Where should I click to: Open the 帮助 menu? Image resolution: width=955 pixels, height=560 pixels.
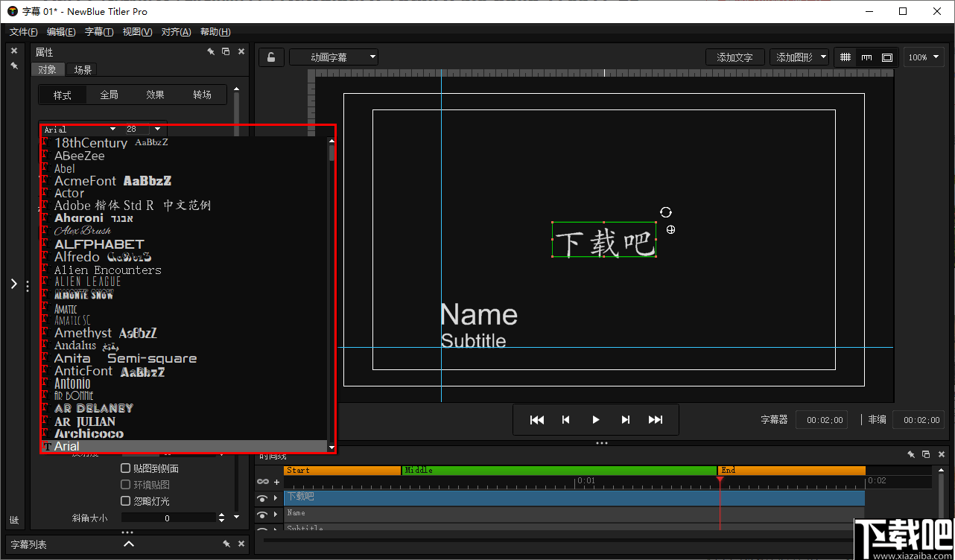214,31
